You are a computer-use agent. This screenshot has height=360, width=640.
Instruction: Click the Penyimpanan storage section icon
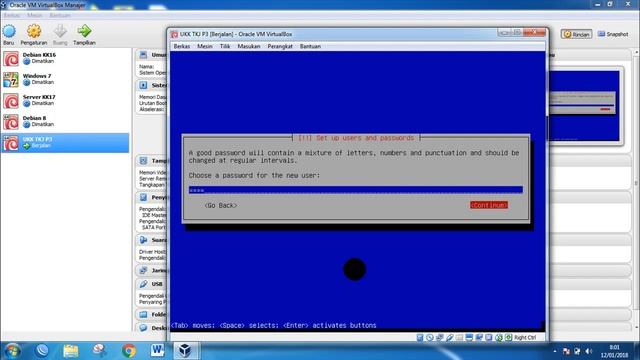(x=143, y=198)
